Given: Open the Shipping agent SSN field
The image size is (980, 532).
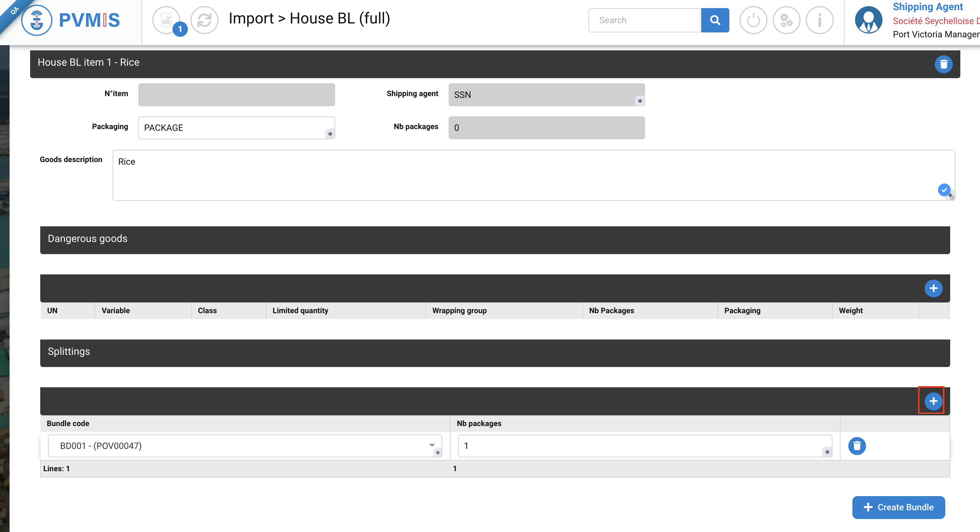Looking at the screenshot, I should (x=546, y=95).
